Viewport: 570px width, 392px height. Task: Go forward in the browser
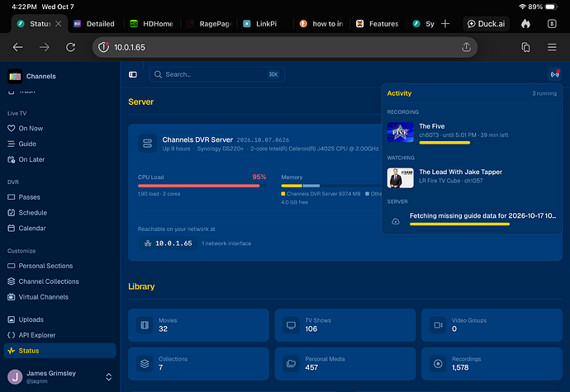(x=45, y=47)
